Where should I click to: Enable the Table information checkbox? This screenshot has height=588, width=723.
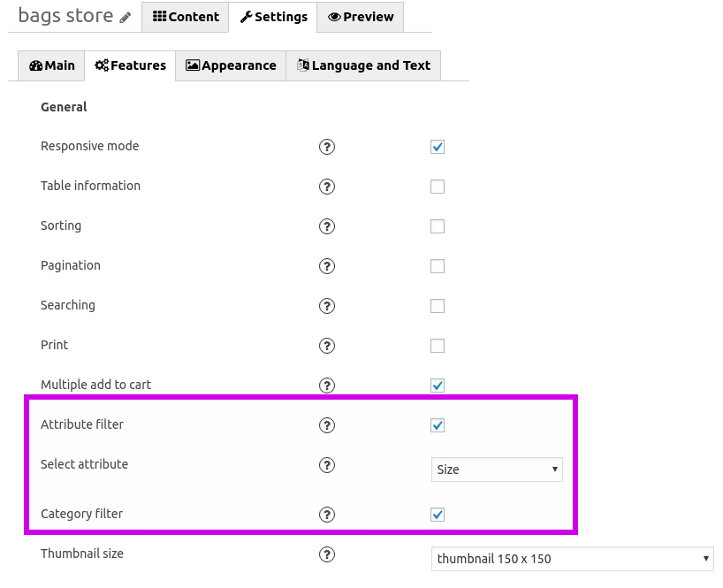click(x=438, y=187)
